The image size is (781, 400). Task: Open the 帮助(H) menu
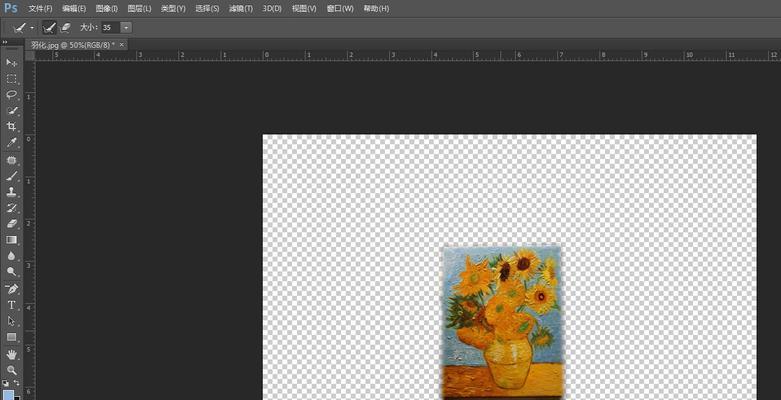[x=377, y=8]
